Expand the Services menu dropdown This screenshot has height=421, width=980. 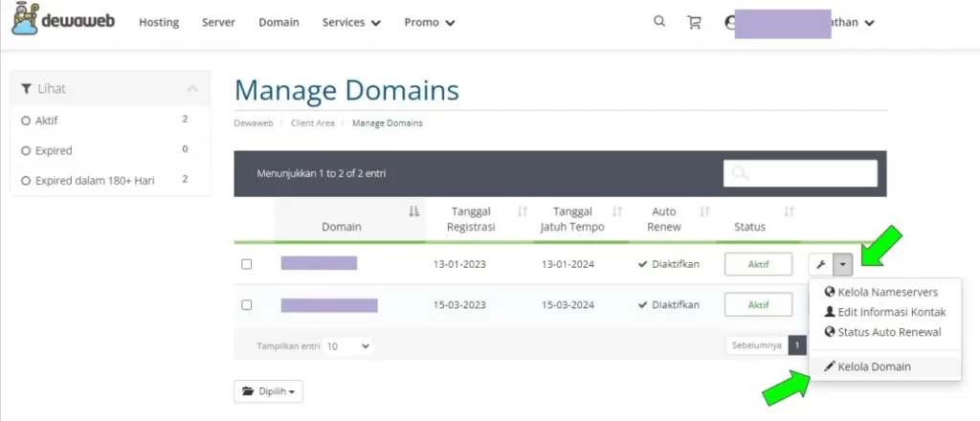[x=351, y=22]
